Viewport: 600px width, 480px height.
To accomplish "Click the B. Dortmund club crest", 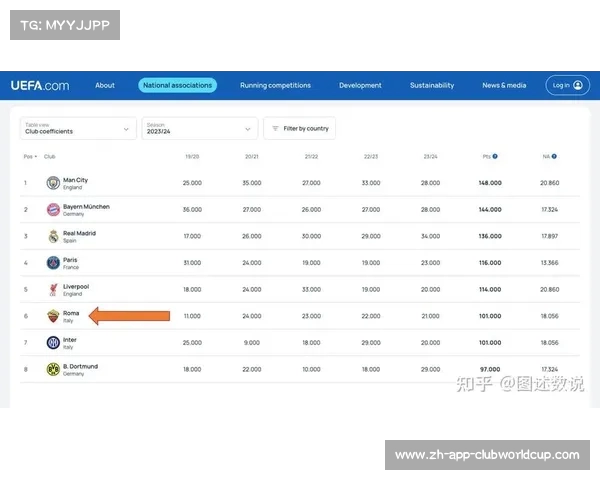I will [53, 369].
